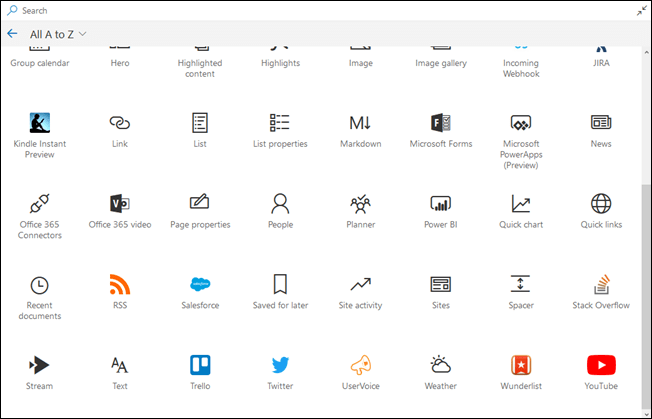
Task: Select the Stack Overflow icon
Action: point(601,285)
